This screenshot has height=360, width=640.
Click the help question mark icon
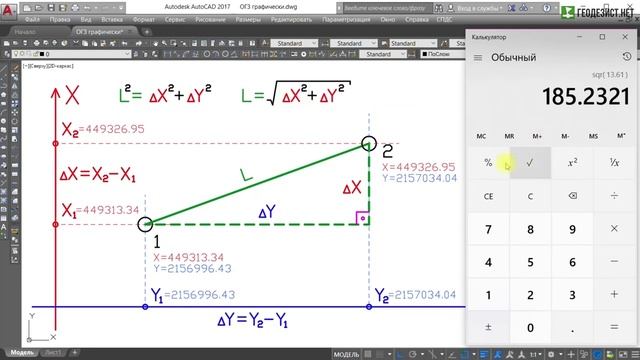pos(547,8)
